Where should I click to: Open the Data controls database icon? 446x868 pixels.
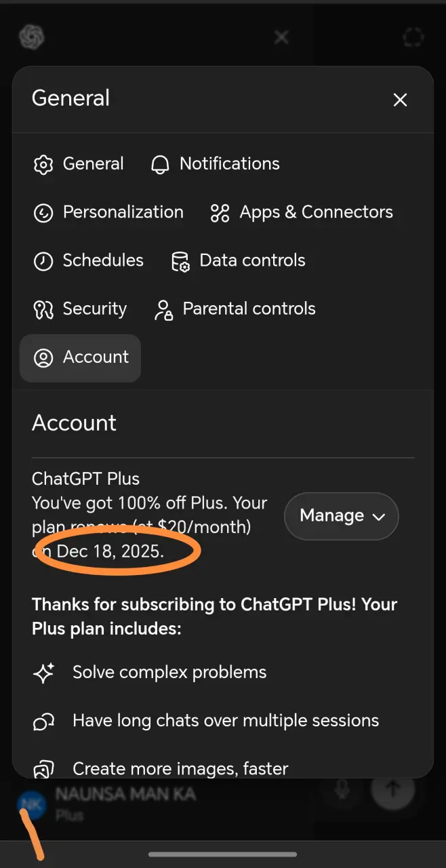pyautogui.click(x=180, y=261)
